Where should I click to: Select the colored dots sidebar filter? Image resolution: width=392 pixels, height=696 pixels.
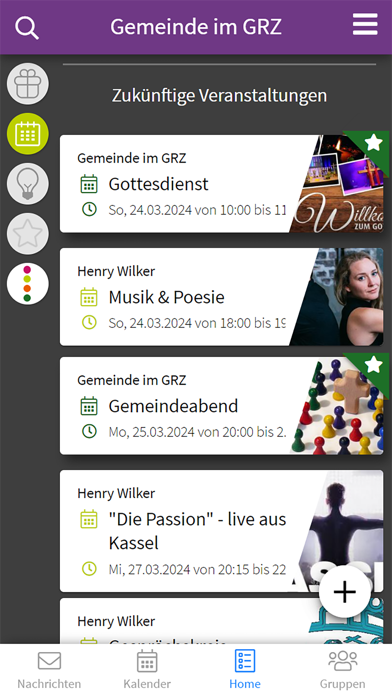28,284
